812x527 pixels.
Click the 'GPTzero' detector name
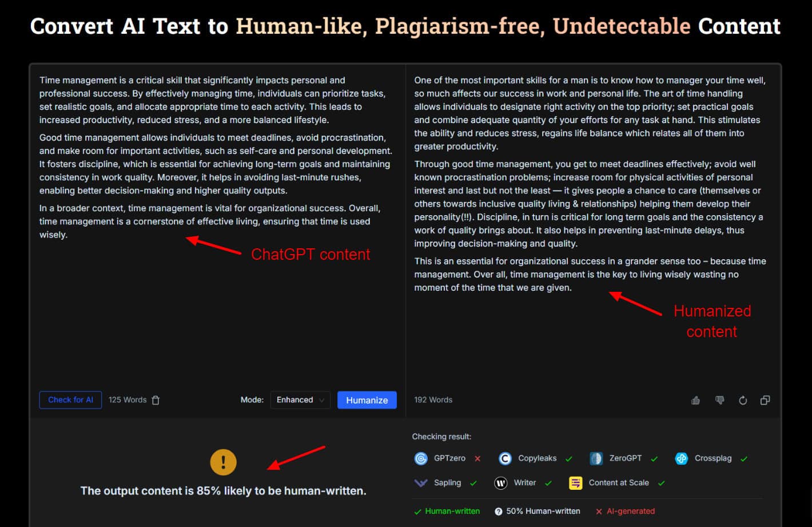[x=449, y=458]
